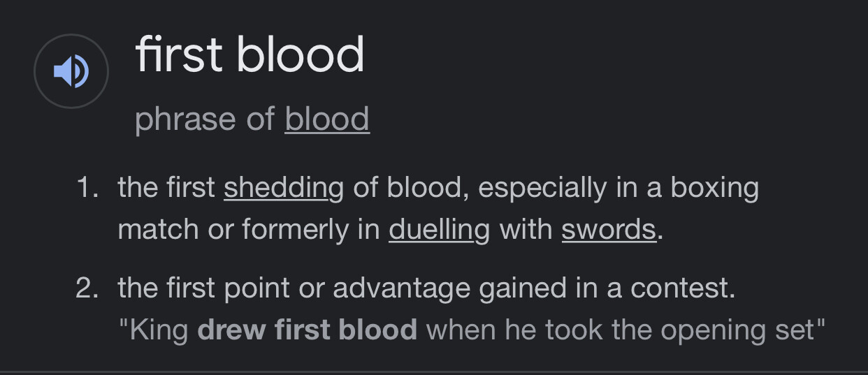
Task: Click the word "contest" in definition two
Action: 680,288
